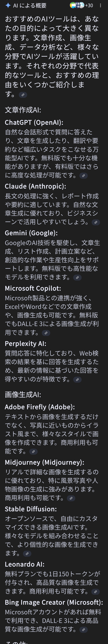Tap the "画像生成AI:" section heading

[23, 395]
